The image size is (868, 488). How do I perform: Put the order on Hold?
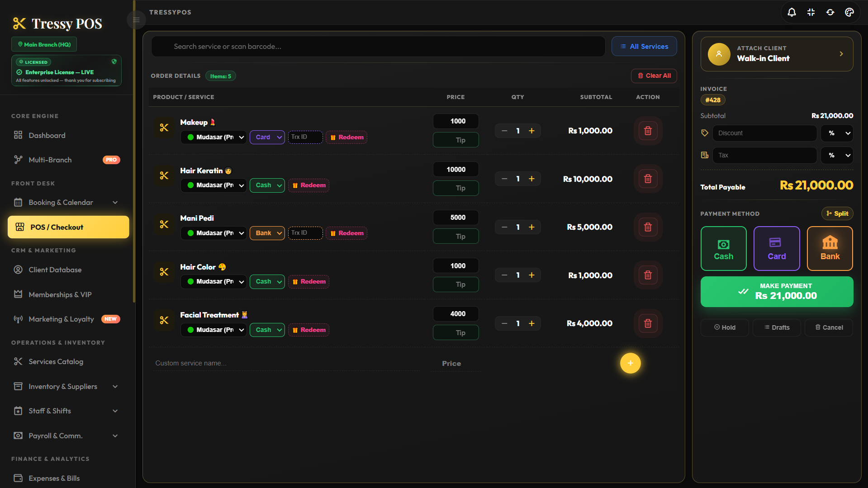[725, 327]
